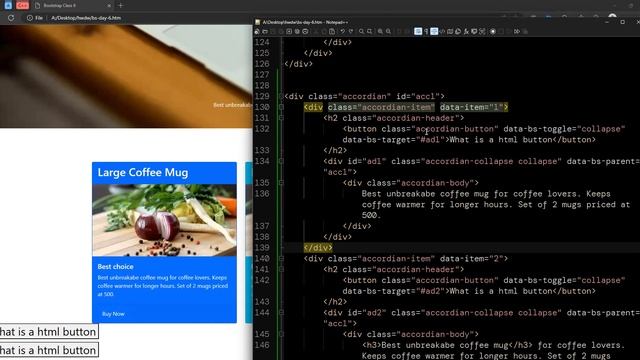Click Close document icon in Notepad++ toolbar
This screenshot has height=360, width=640.
pyautogui.click(x=289, y=31)
